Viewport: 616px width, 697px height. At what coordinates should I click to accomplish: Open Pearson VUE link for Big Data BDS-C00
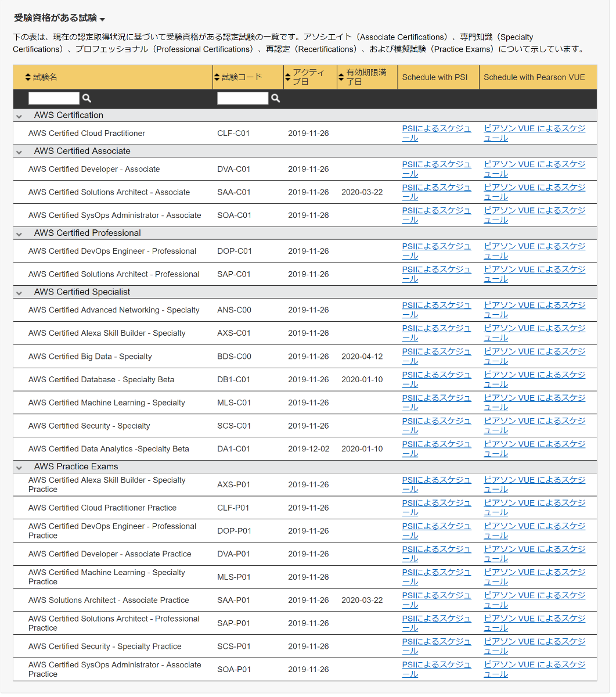point(535,356)
